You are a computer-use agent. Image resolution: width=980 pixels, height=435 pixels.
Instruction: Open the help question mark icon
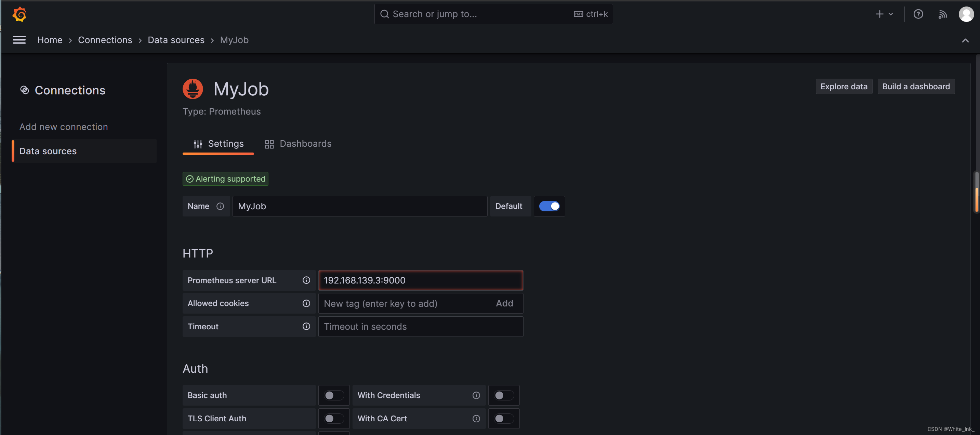coord(918,14)
